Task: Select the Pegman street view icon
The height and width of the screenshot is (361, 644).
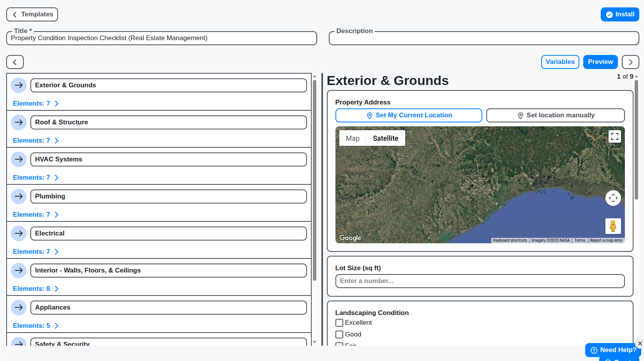Action: (613, 226)
